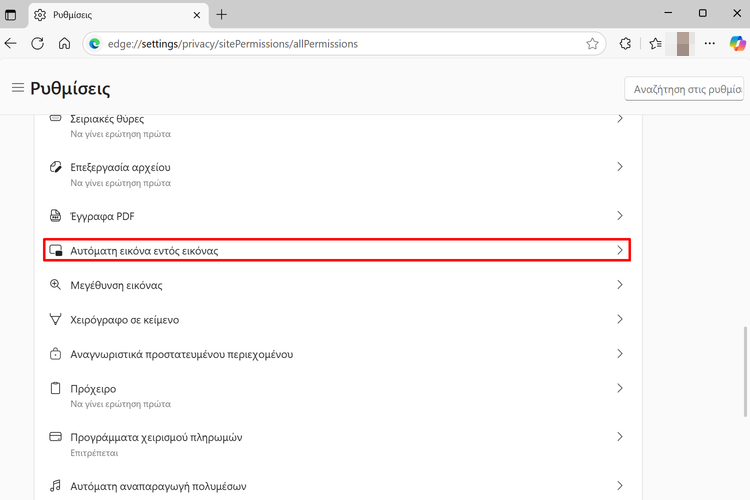This screenshot has height=500, width=750.
Task: Go to the home page icon
Action: (64, 44)
